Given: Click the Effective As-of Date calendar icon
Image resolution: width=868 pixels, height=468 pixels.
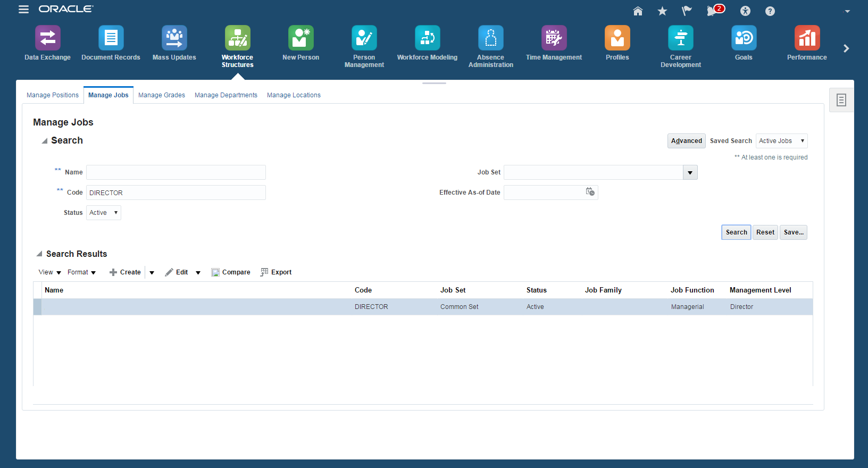Looking at the screenshot, I should 590,192.
